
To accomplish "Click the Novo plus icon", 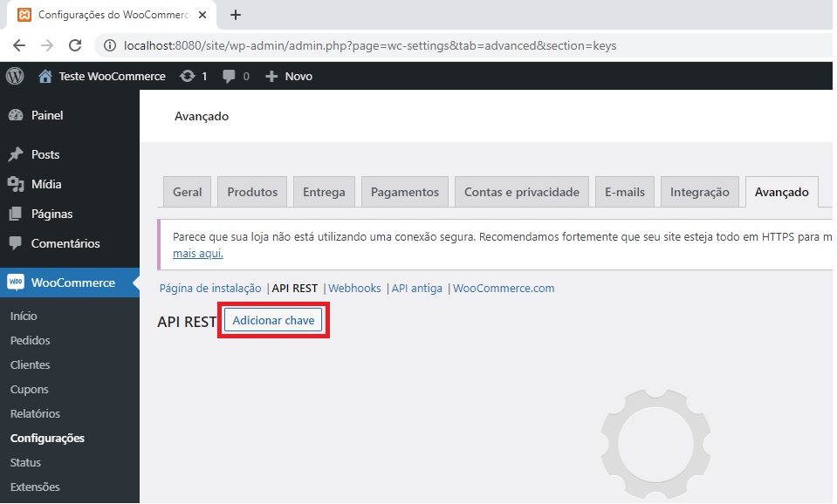I will point(271,76).
